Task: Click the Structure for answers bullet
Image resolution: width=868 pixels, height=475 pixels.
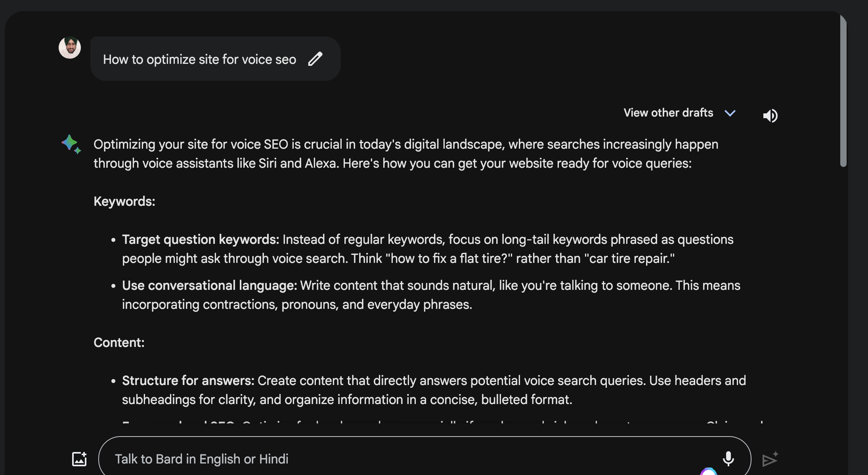Action: (188, 381)
